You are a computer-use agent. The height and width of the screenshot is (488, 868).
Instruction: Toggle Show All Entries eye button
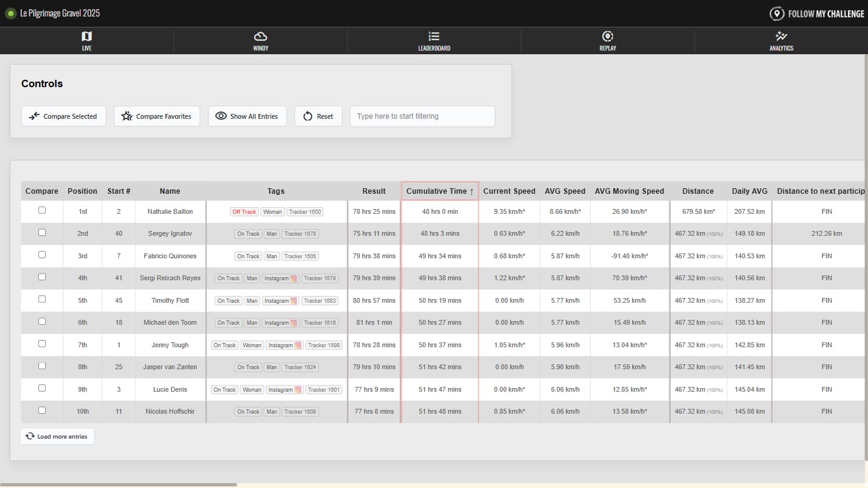247,116
